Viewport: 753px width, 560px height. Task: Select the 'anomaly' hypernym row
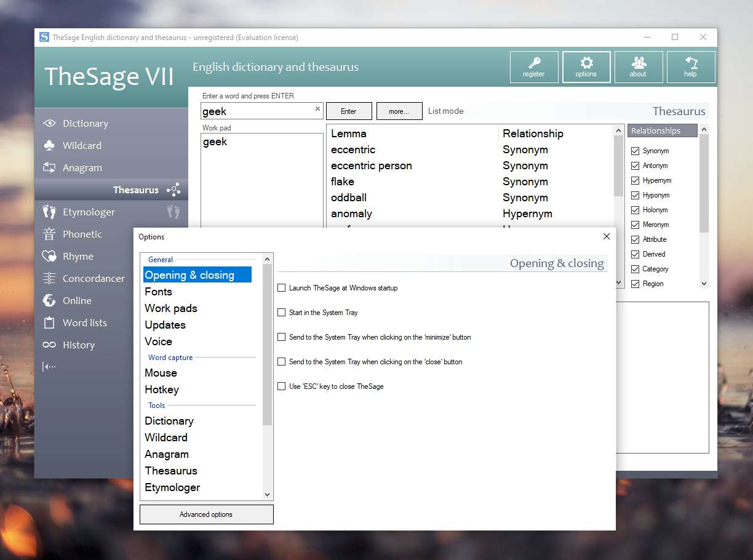click(x=470, y=214)
